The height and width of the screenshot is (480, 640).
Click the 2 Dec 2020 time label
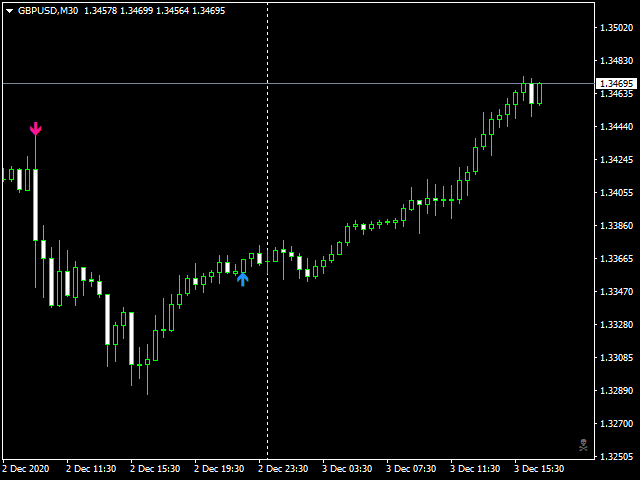tap(25, 469)
